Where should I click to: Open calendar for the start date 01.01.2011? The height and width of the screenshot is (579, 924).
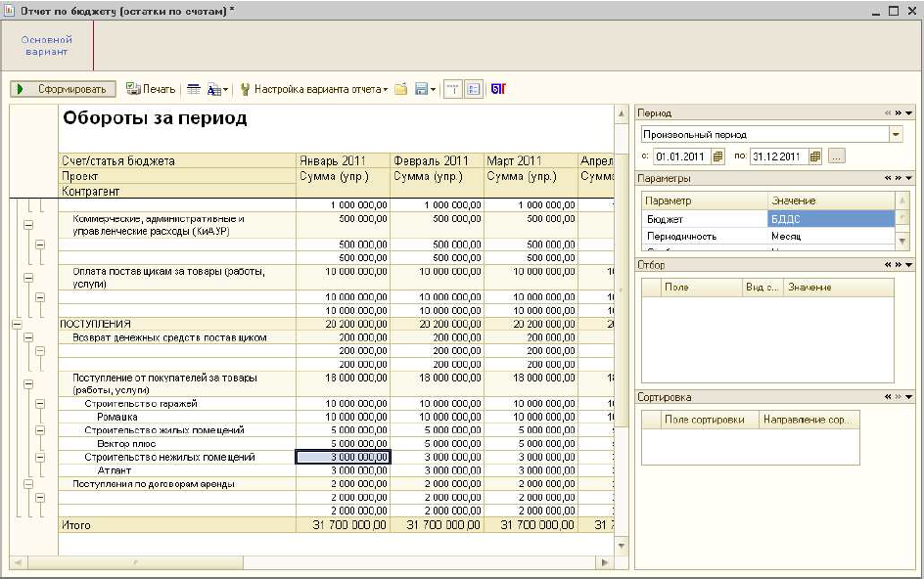pos(717,156)
